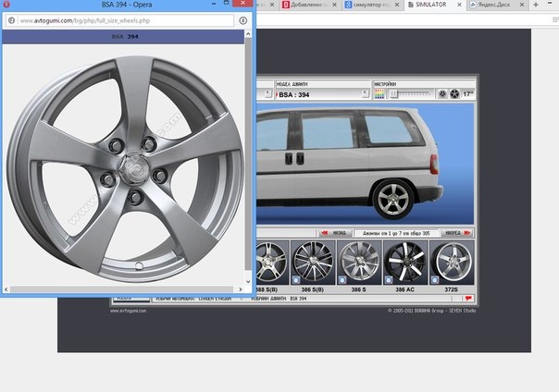Click the rear wheel on the van preview
This screenshot has width=559, height=392.
(x=392, y=200)
